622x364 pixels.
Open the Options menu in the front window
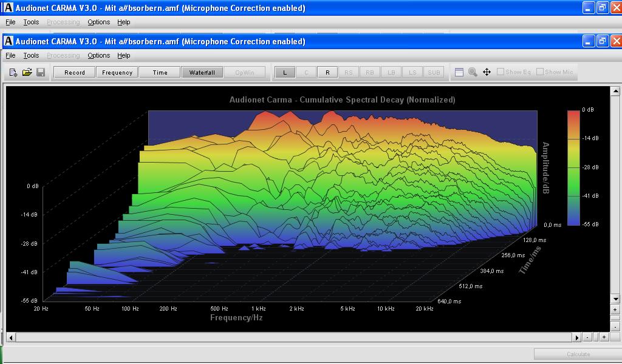[99, 55]
